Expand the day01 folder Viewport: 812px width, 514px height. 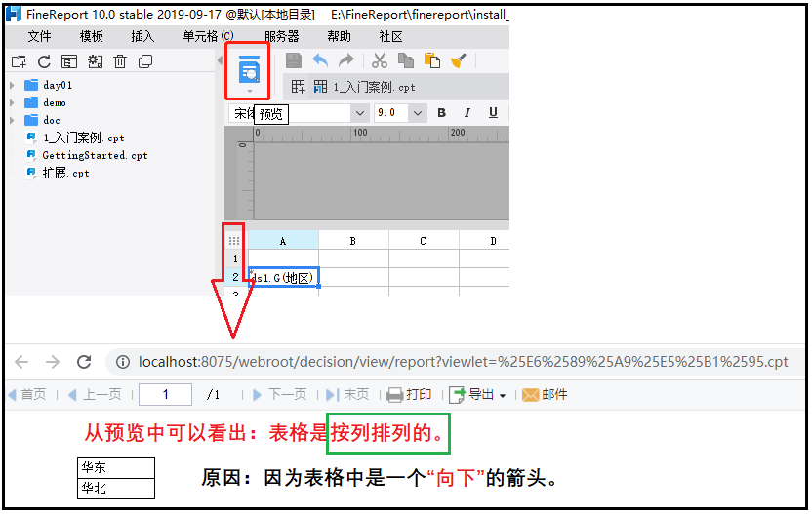tap(13, 85)
